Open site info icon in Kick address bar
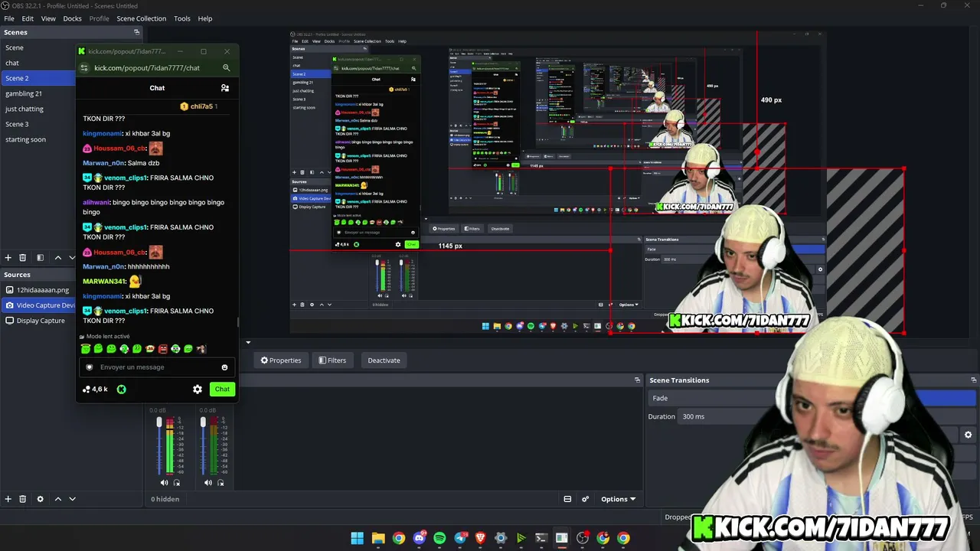This screenshot has width=980, height=551. click(x=83, y=67)
